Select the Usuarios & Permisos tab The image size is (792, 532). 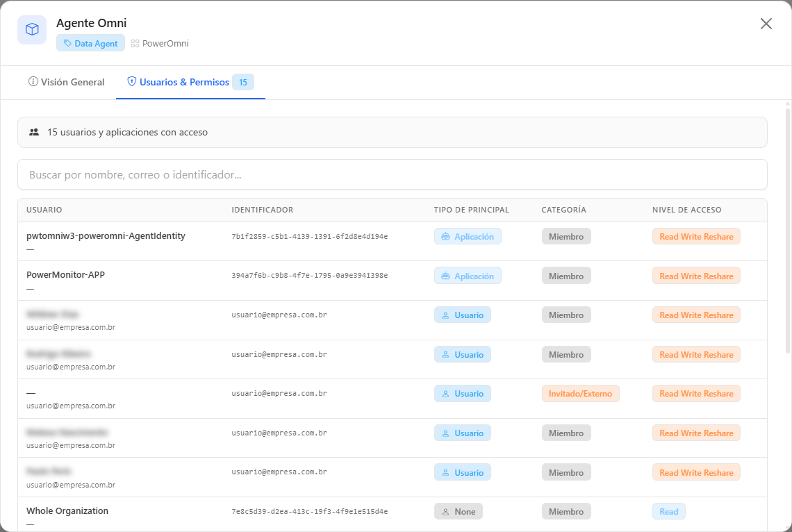(x=190, y=82)
